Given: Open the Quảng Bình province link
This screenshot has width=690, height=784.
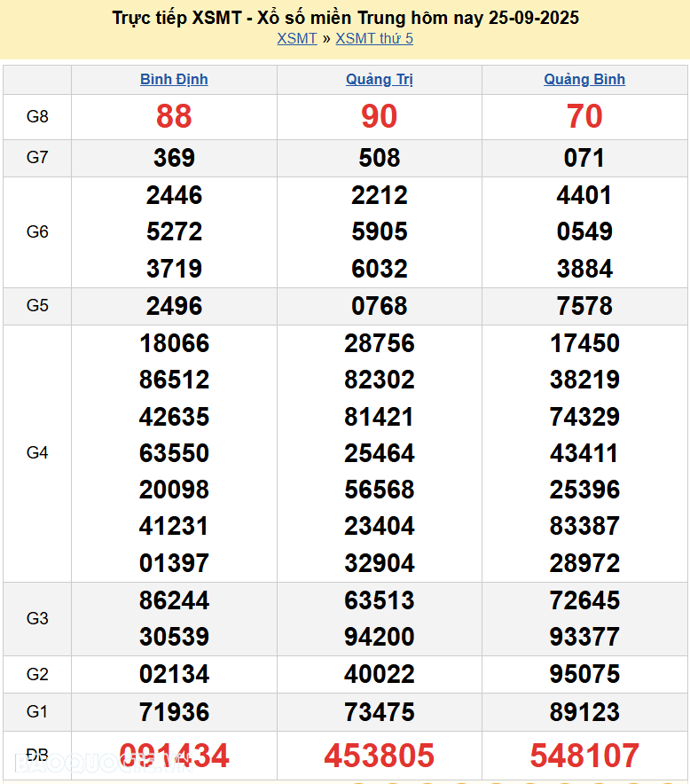Looking at the screenshot, I should pyautogui.click(x=584, y=79).
